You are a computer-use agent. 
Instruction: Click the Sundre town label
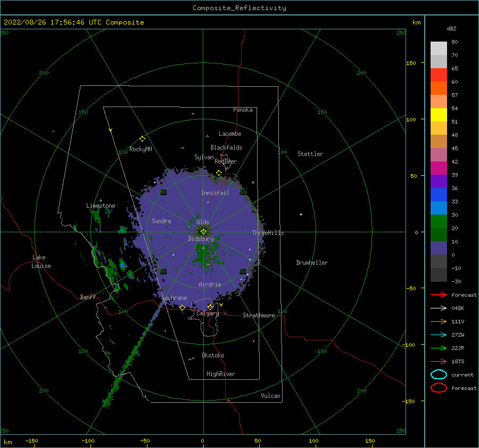click(161, 221)
